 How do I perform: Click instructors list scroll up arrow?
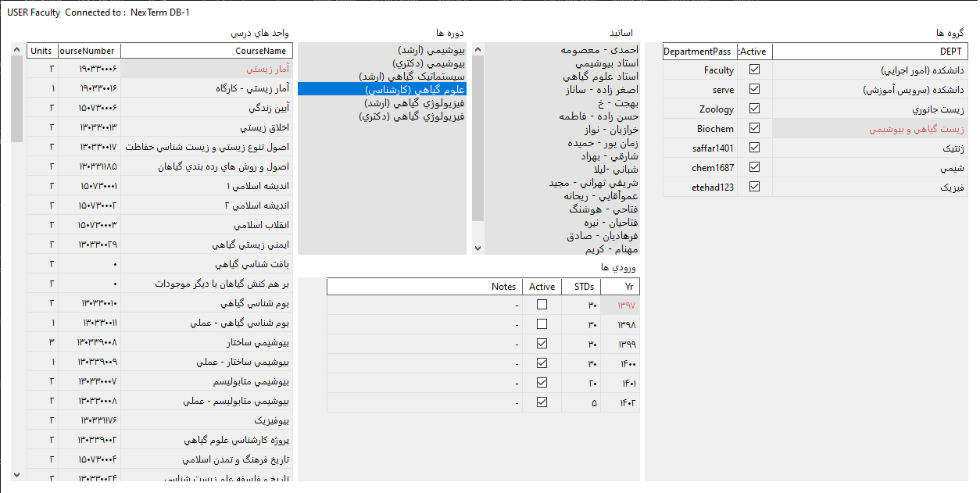pos(478,49)
